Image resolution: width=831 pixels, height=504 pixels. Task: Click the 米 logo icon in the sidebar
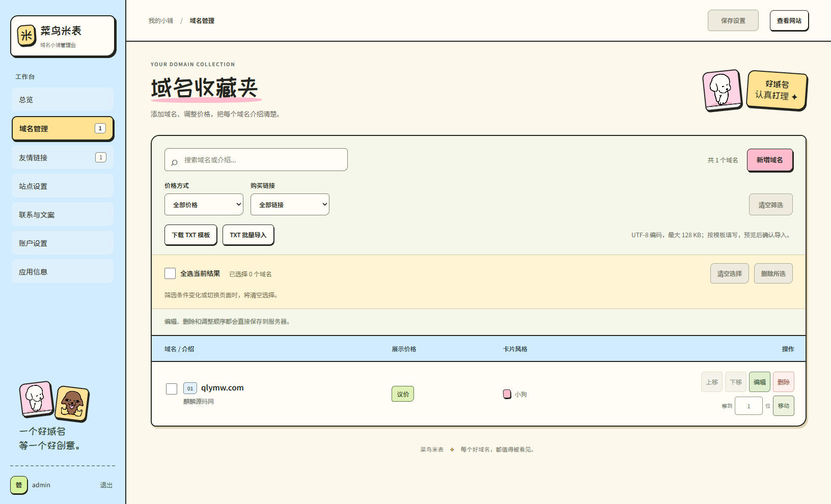pos(26,36)
